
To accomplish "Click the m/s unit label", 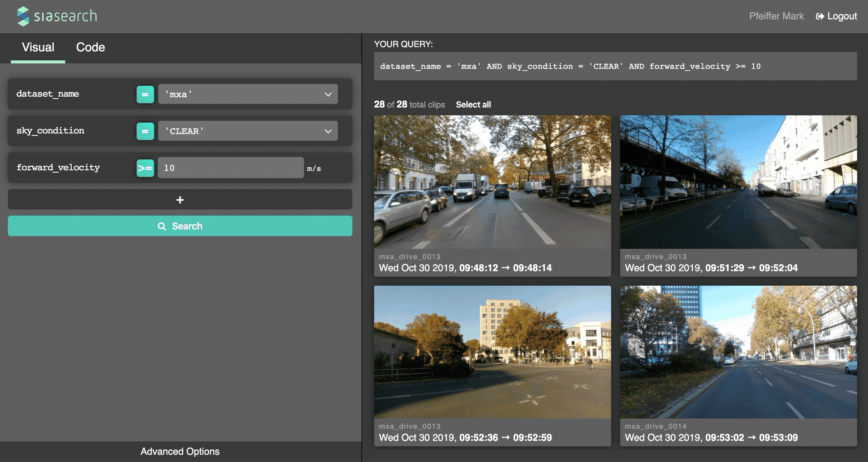I will 314,168.
